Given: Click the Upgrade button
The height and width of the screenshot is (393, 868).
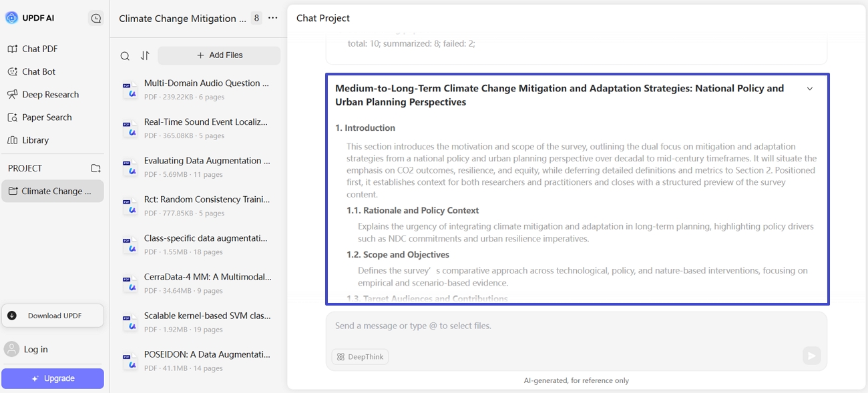Looking at the screenshot, I should [53, 378].
